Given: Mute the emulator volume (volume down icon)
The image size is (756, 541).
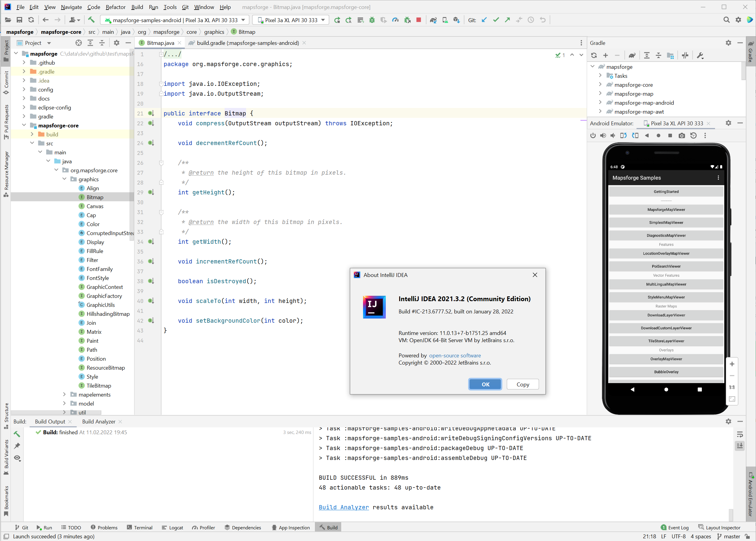Looking at the screenshot, I should 613,135.
